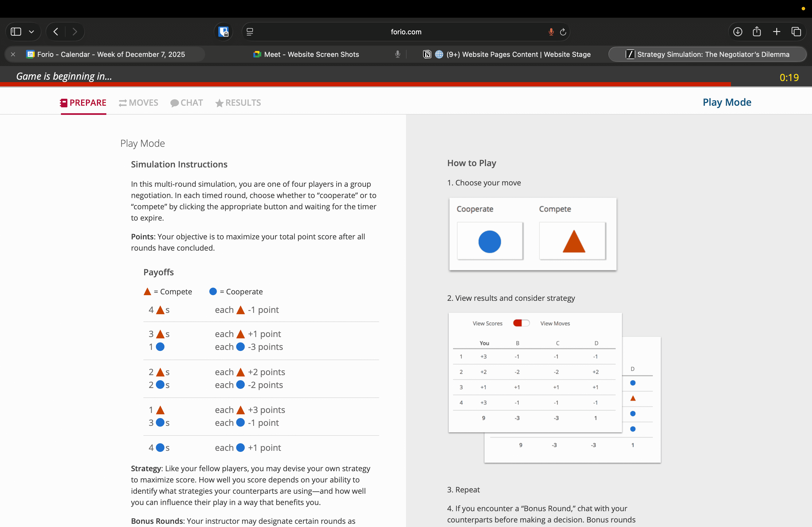Screen dimensions: 812x527
Task: Click the page reader menu icon
Action: tap(250, 32)
